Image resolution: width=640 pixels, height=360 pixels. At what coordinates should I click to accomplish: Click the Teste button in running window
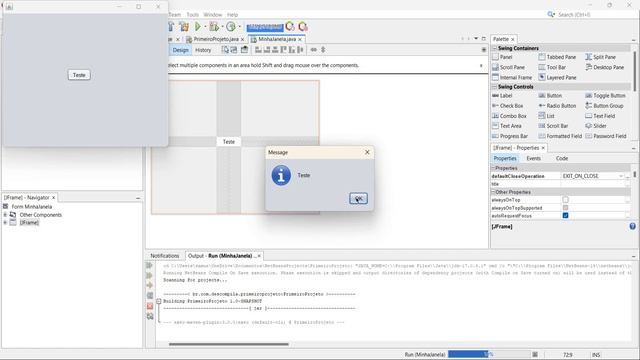tap(79, 75)
